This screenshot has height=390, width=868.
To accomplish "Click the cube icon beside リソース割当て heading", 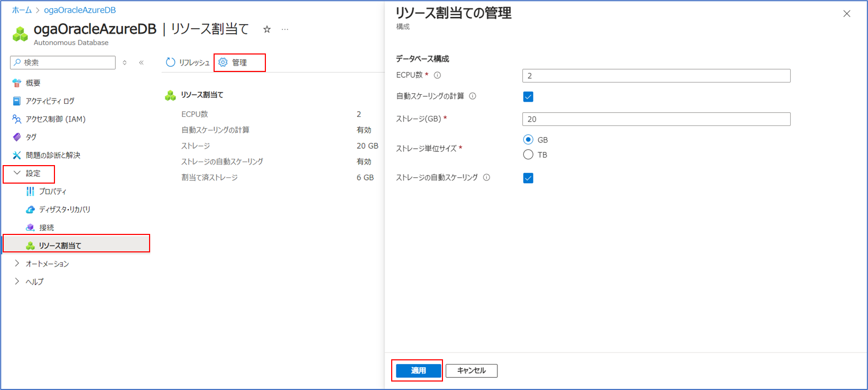I will [x=170, y=95].
